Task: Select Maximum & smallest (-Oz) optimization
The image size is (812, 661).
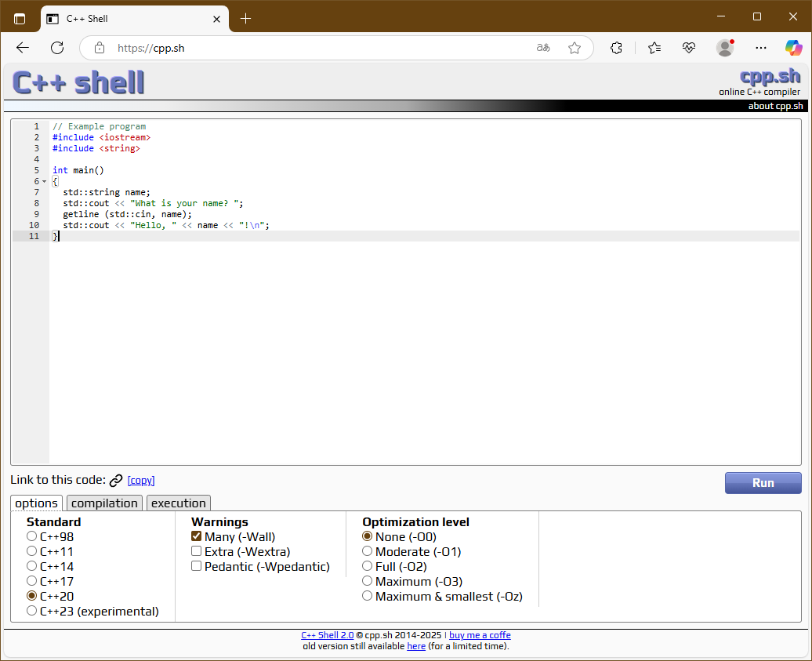Action: [367, 596]
